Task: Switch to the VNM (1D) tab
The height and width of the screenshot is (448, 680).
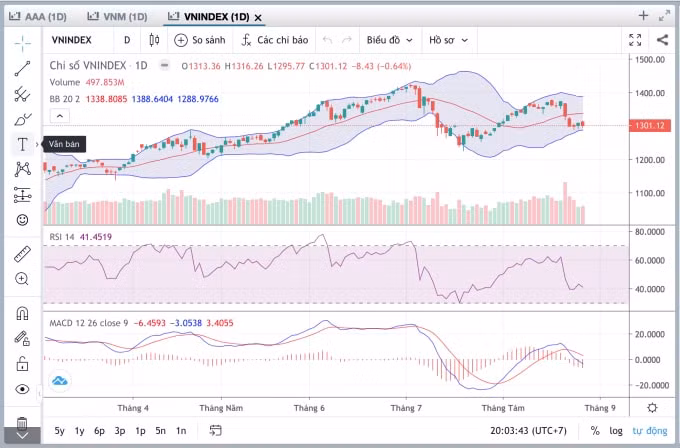Action: click(117, 17)
